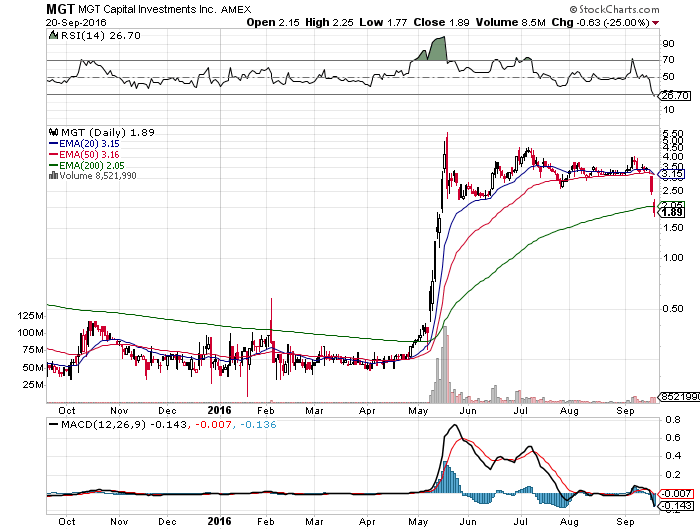This screenshot has height=530, width=700.
Task: Click the Close 1.89 value in header
Action: coord(441,22)
